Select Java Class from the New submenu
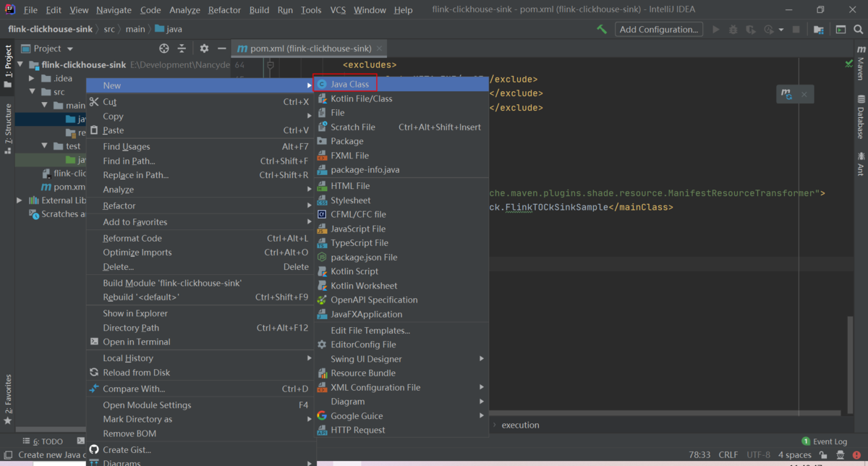Viewport: 868px width, 466px height. [x=401, y=84]
